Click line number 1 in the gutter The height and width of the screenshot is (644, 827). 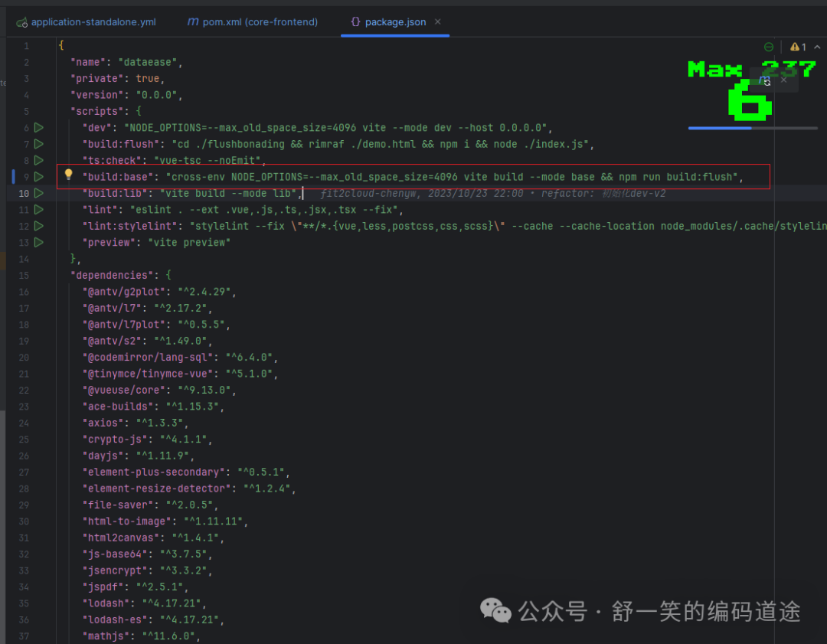click(x=26, y=46)
